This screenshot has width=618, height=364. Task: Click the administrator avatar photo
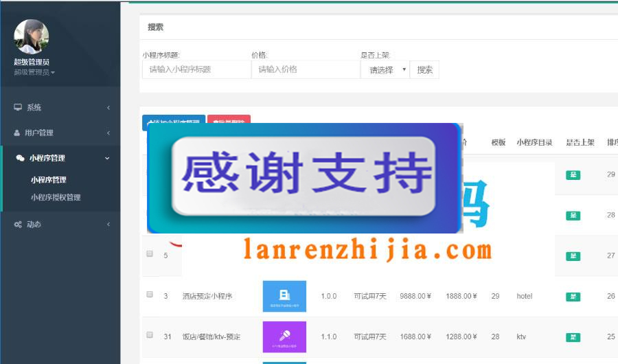[x=32, y=36]
